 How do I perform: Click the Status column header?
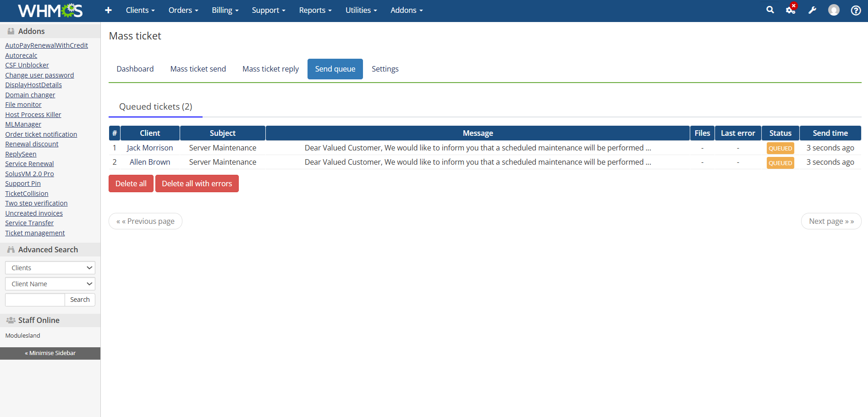point(780,133)
